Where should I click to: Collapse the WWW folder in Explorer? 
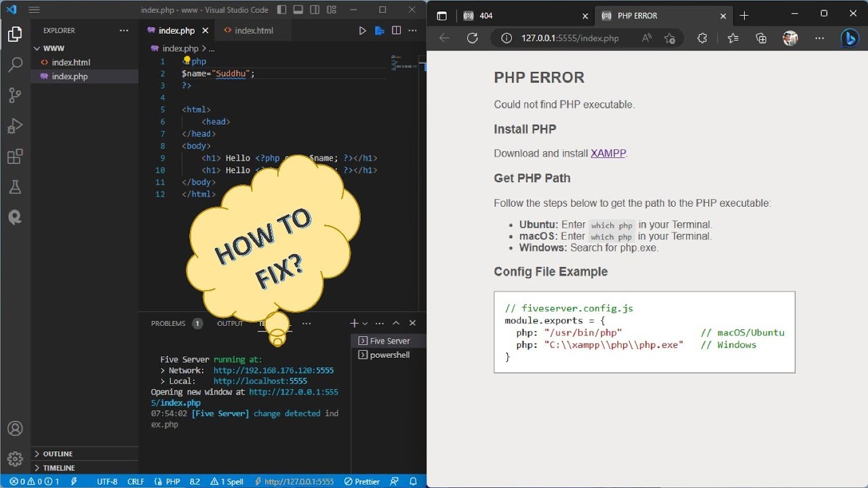(84, 48)
